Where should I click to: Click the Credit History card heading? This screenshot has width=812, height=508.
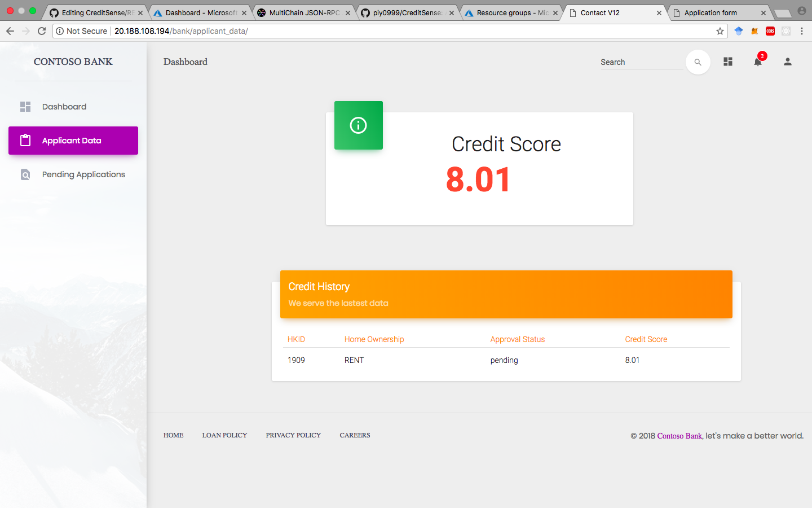319,287
